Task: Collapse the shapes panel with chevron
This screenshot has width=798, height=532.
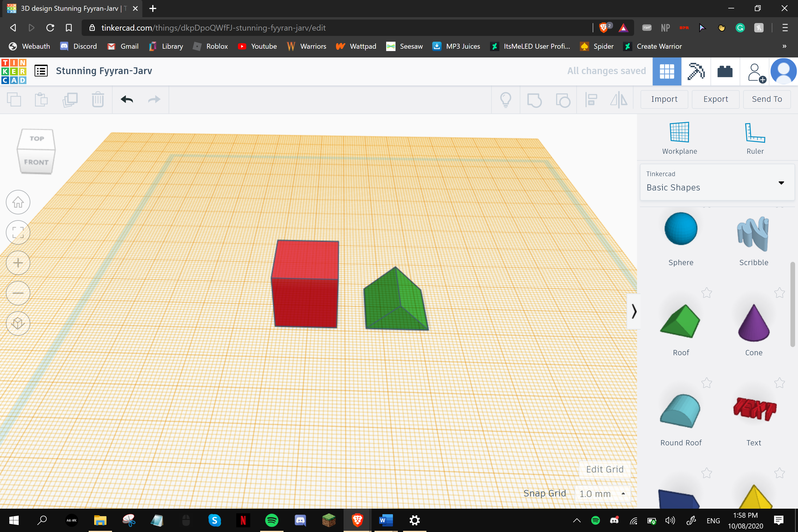Action: pyautogui.click(x=633, y=311)
